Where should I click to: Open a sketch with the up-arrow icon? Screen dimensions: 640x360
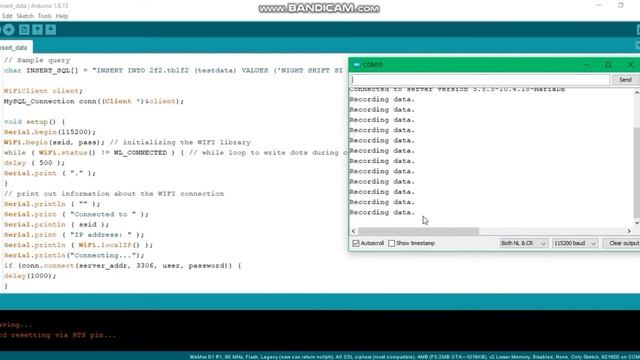38,29
